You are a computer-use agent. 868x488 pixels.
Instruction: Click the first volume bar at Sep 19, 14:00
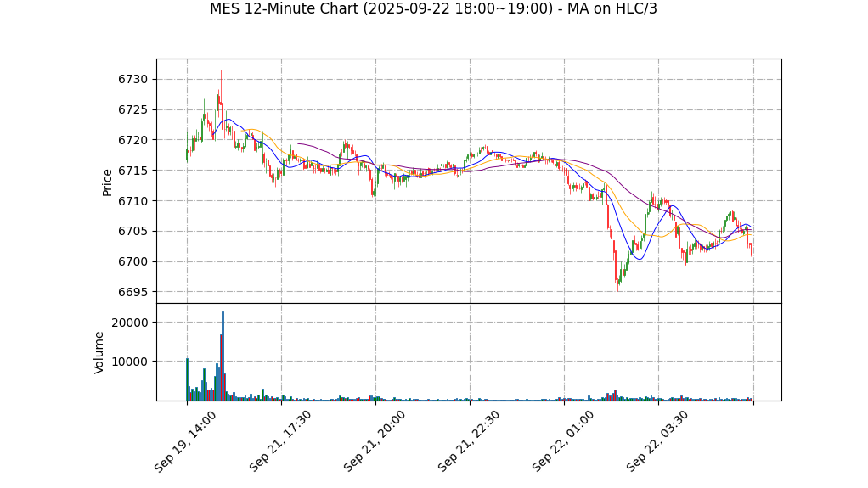coord(187,379)
